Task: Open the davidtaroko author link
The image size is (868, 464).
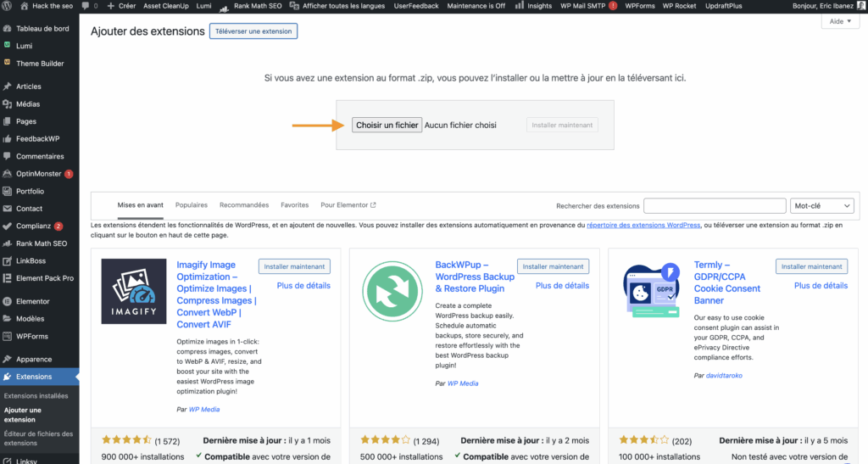Action: click(x=724, y=376)
